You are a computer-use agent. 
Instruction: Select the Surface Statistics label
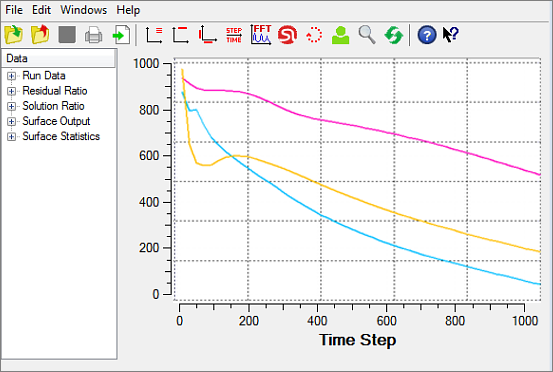[x=61, y=136]
